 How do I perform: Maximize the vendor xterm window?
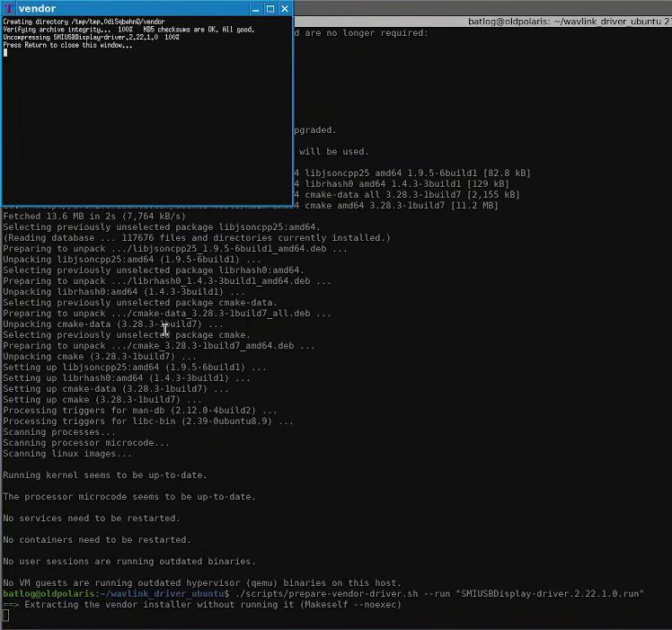click(x=270, y=9)
